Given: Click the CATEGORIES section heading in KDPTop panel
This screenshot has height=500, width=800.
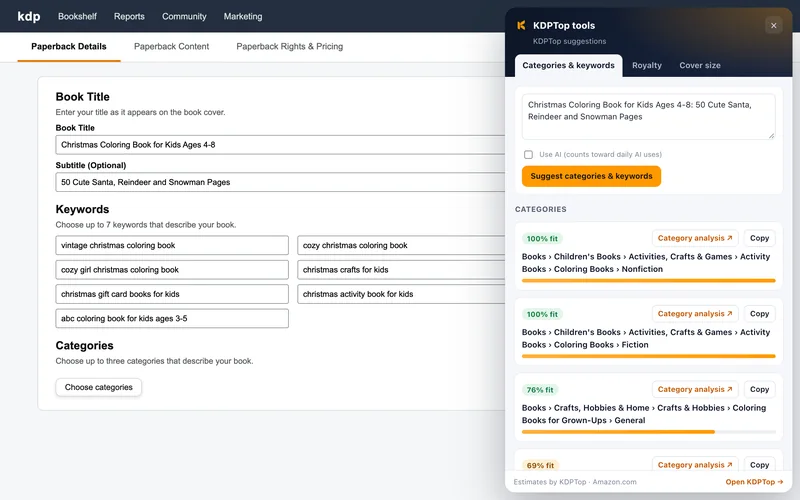Looking at the screenshot, I should 541,209.
